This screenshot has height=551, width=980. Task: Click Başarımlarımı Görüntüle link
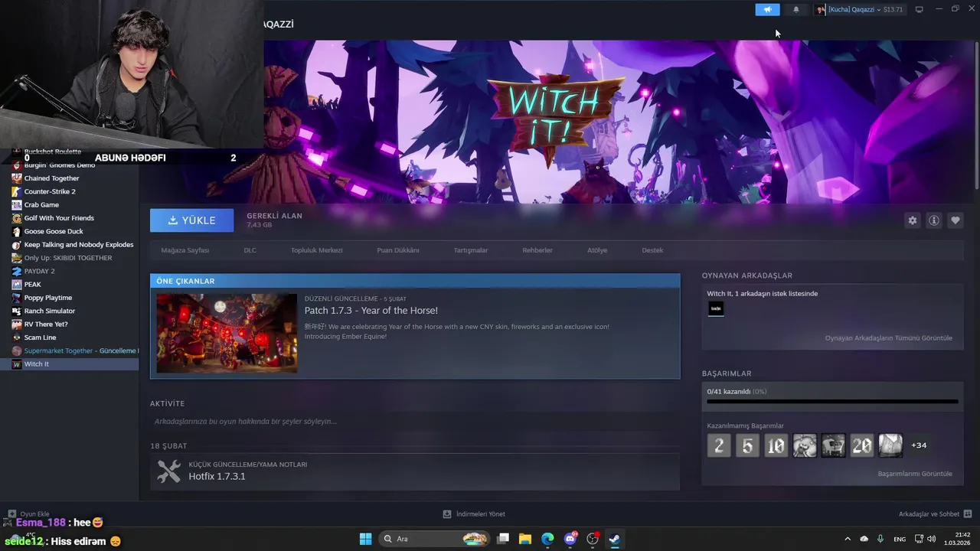(x=915, y=474)
